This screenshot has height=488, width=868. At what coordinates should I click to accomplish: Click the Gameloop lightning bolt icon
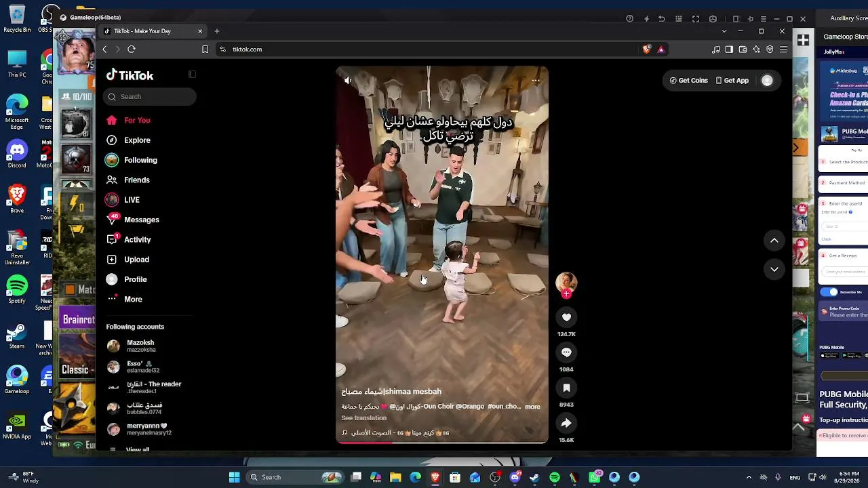(x=646, y=19)
